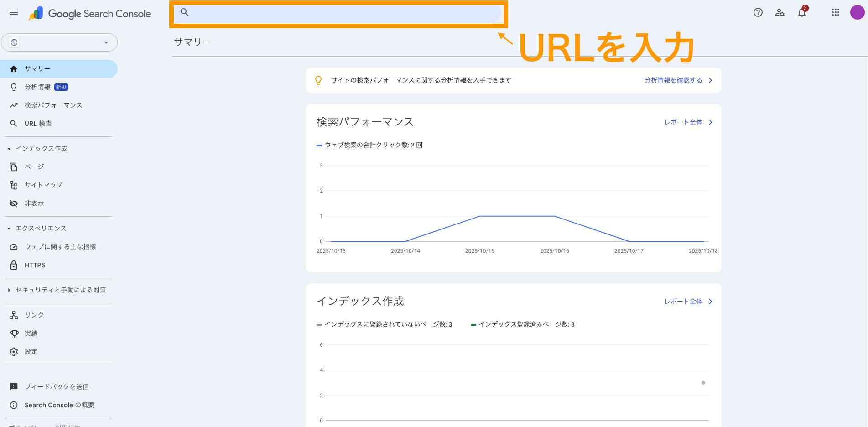Open the HTTPS report
The image size is (868, 427).
(59, 265)
